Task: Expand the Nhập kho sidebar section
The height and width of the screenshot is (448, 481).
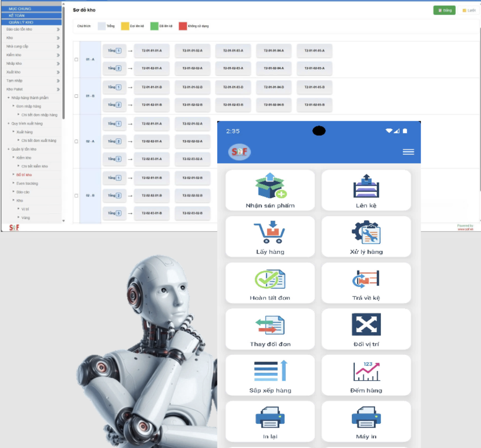Action: pos(58,64)
